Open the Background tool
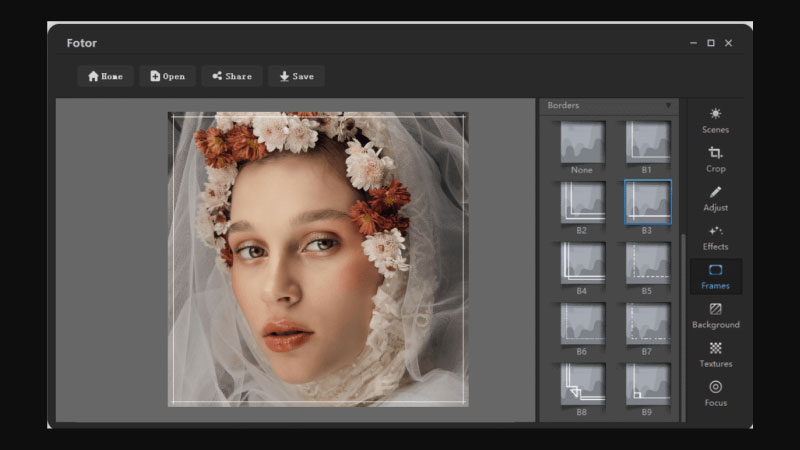Image resolution: width=800 pixels, height=450 pixels. tap(715, 315)
